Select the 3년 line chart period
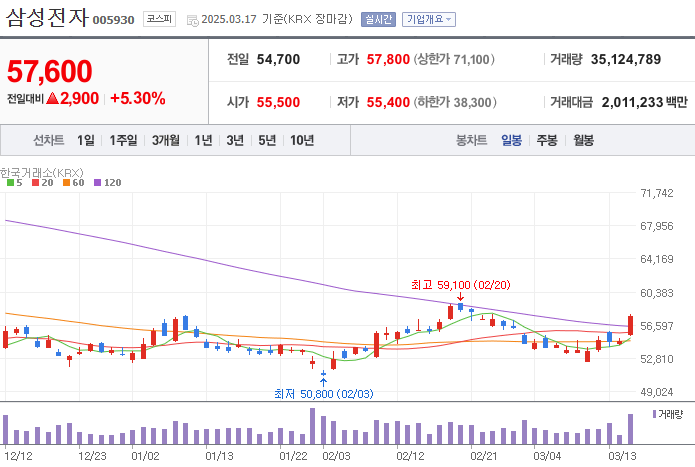695x467 pixels. (x=235, y=140)
